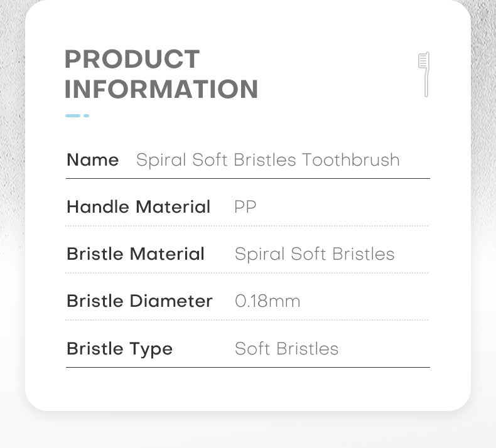Click the PRODUCT INFORMATION heading
The height and width of the screenshot is (448, 496).
pos(161,74)
